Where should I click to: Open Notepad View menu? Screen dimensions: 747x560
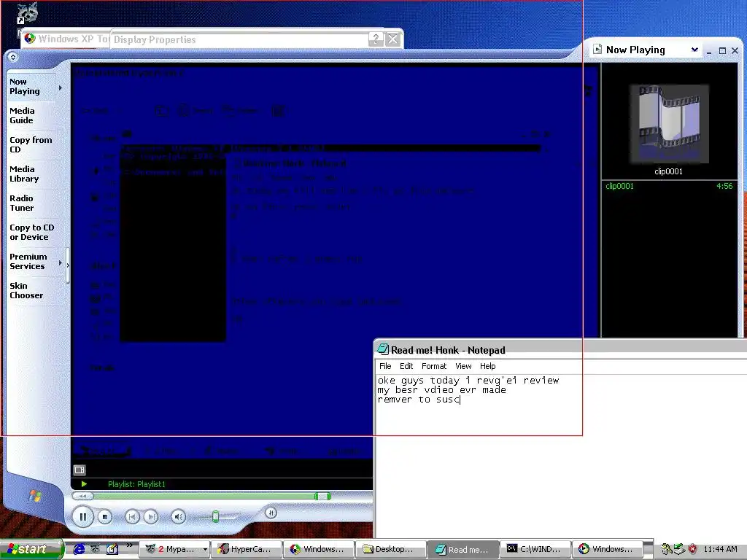463,366
